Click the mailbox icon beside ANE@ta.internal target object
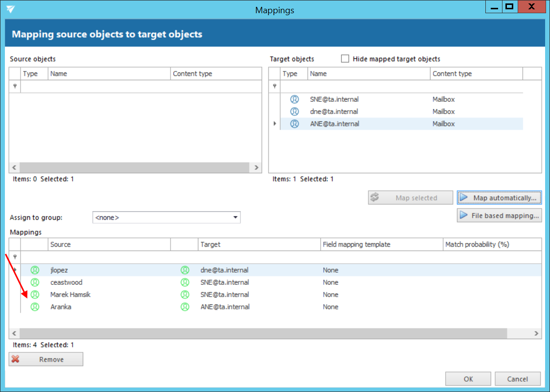 coord(294,124)
